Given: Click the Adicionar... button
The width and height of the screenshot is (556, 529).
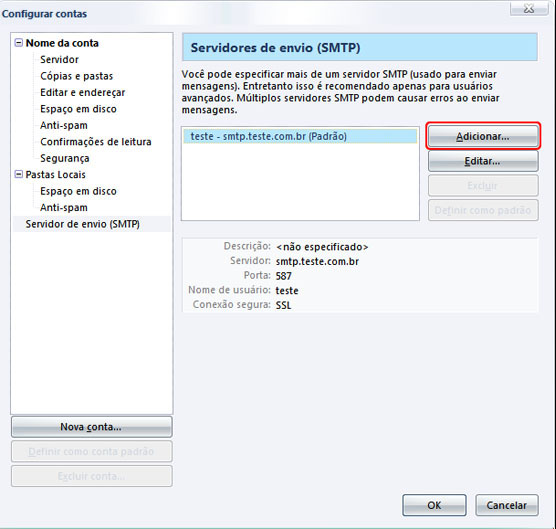Looking at the screenshot, I should point(483,137).
